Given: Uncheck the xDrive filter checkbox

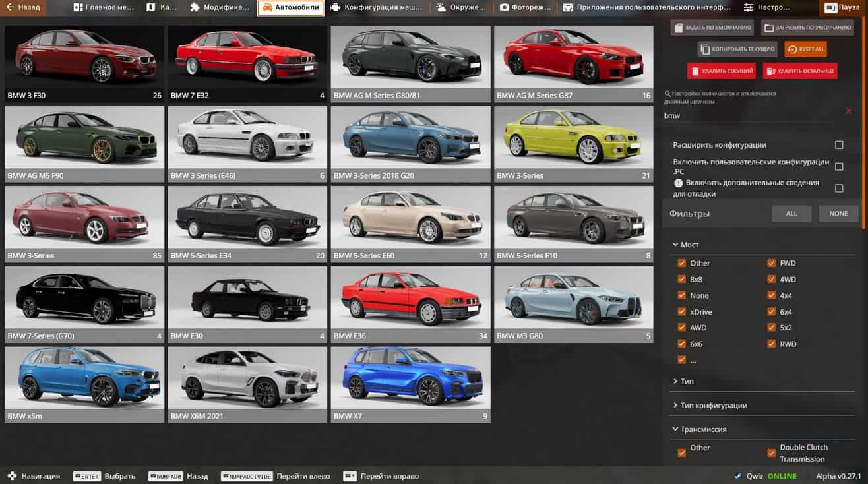Looking at the screenshot, I should (x=682, y=312).
